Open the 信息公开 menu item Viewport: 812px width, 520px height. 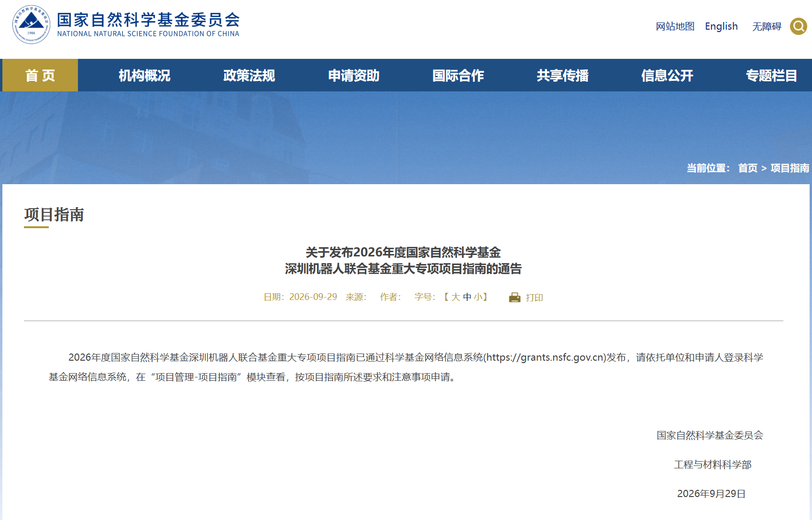click(x=667, y=75)
